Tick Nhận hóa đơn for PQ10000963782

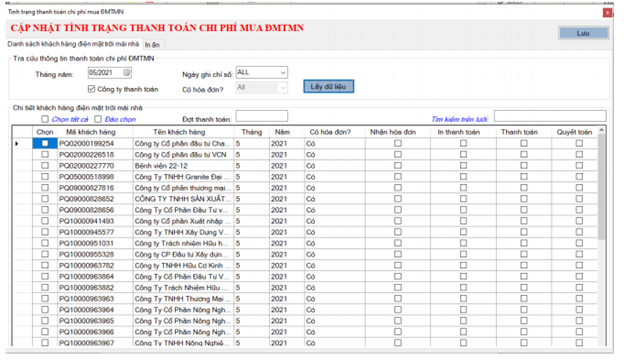tap(398, 265)
